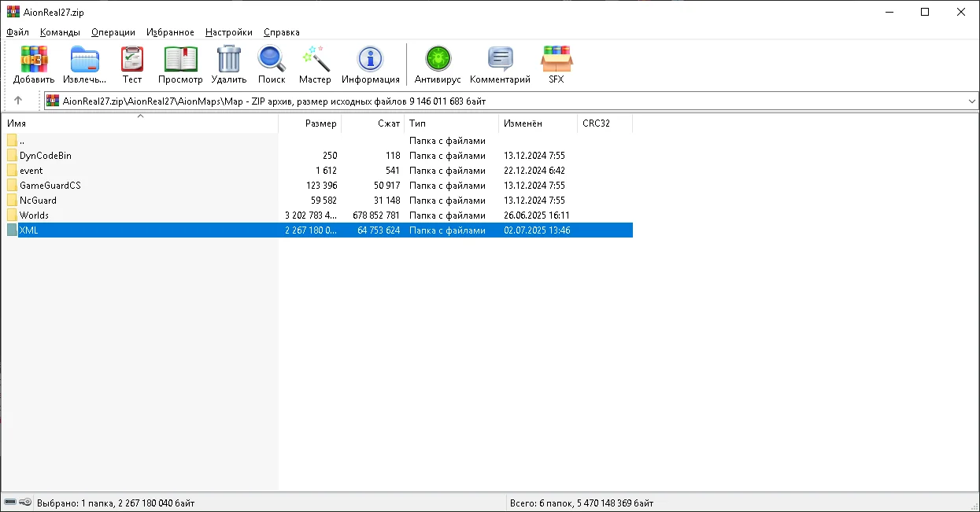Select the XML folder name

(29, 230)
